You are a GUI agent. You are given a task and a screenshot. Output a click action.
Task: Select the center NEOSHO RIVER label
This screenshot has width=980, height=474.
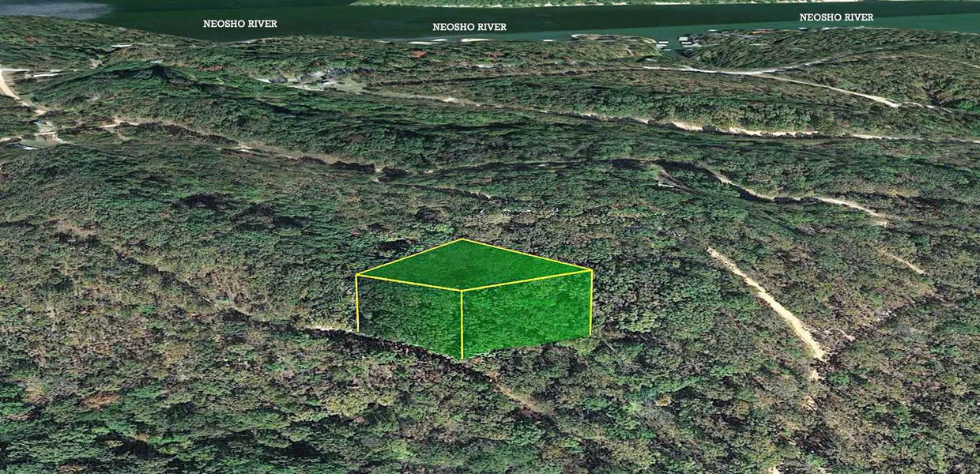coord(469,27)
